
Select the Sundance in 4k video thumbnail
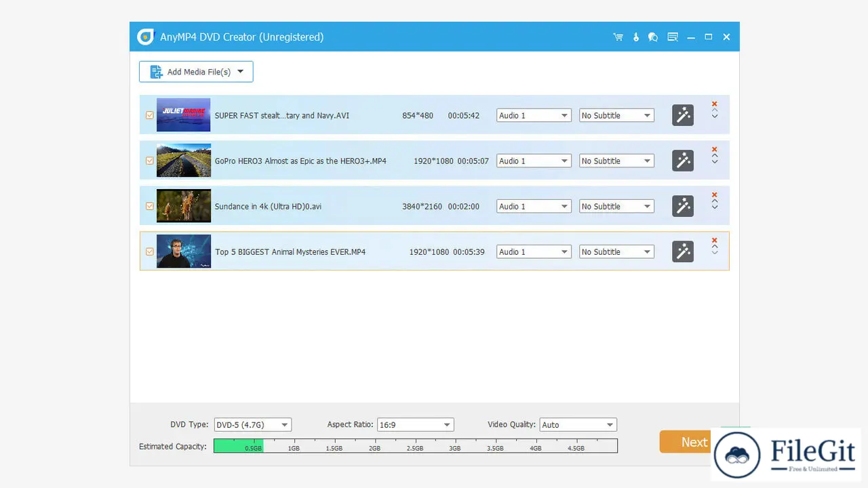(x=183, y=206)
